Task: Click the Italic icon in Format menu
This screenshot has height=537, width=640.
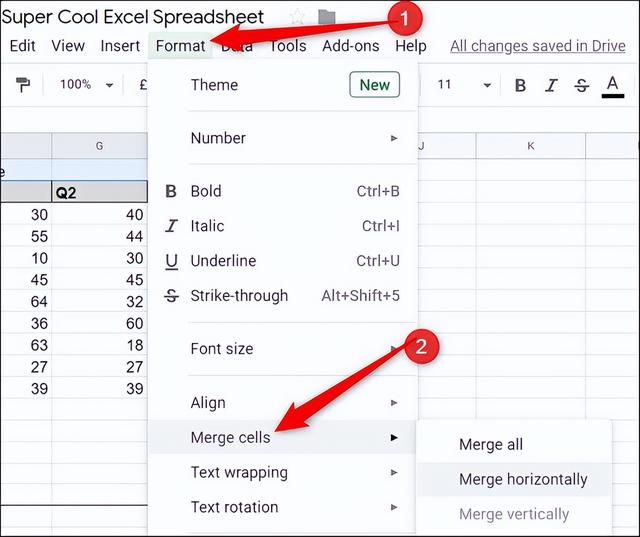Action: coord(171,226)
